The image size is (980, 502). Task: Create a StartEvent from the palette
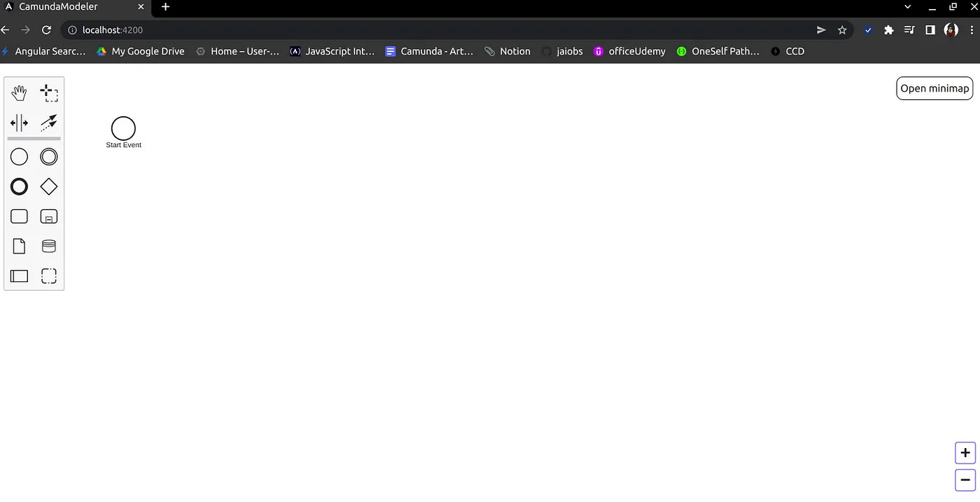coord(19,157)
